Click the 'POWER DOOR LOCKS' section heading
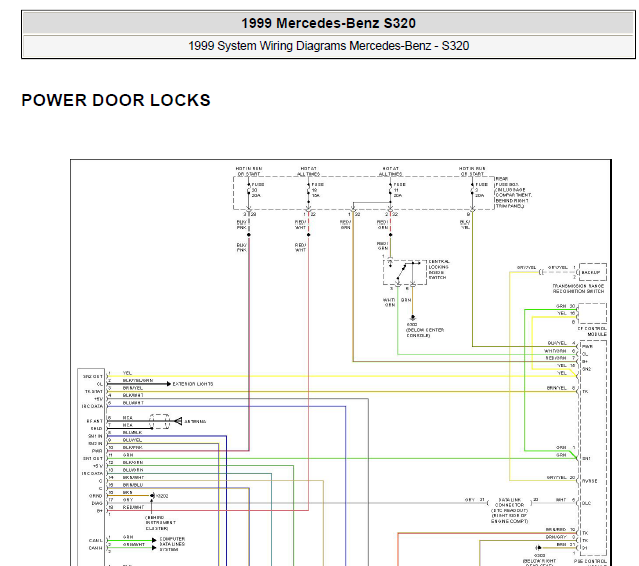Viewport: 639px width, 566px height. pyautogui.click(x=116, y=100)
